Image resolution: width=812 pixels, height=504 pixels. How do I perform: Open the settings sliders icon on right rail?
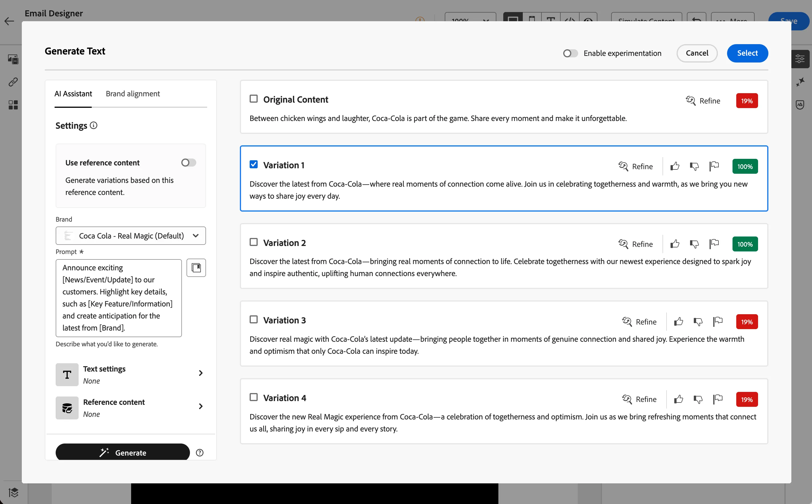pyautogui.click(x=800, y=59)
